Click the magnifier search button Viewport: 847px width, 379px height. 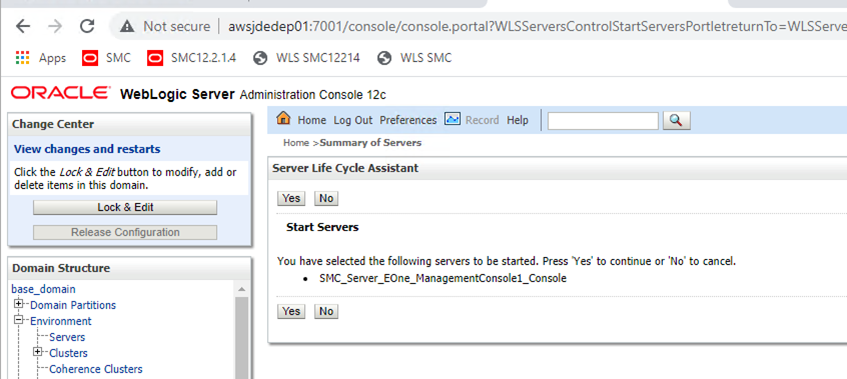coord(676,120)
